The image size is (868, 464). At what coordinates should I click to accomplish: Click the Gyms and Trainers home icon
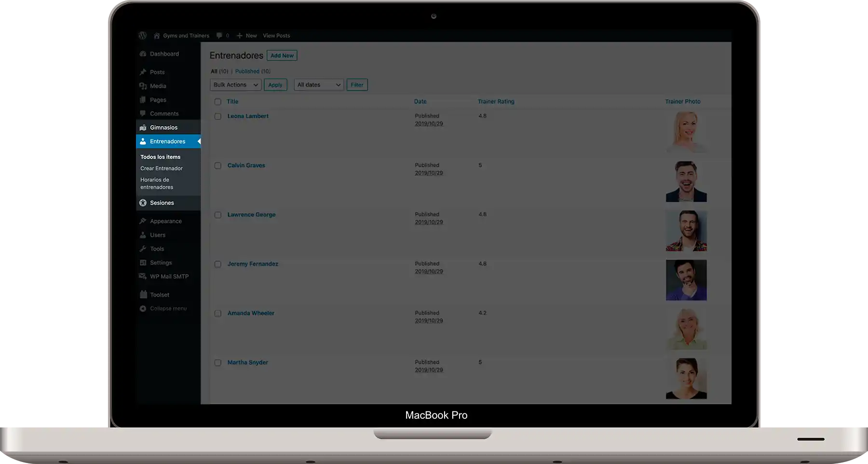[157, 36]
